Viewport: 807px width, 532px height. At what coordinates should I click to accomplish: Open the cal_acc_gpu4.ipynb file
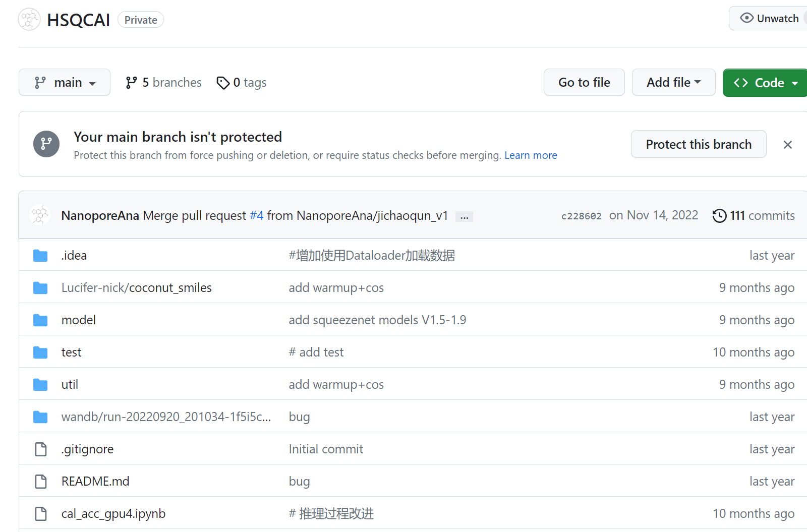[113, 514]
